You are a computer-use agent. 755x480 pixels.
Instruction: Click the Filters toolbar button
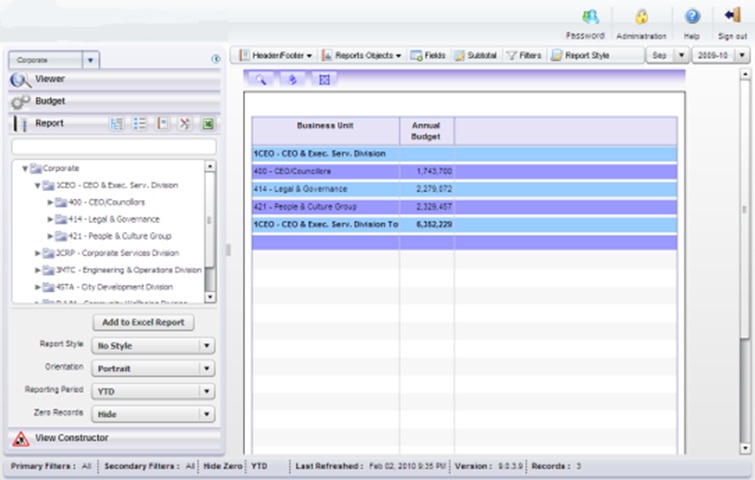[524, 55]
